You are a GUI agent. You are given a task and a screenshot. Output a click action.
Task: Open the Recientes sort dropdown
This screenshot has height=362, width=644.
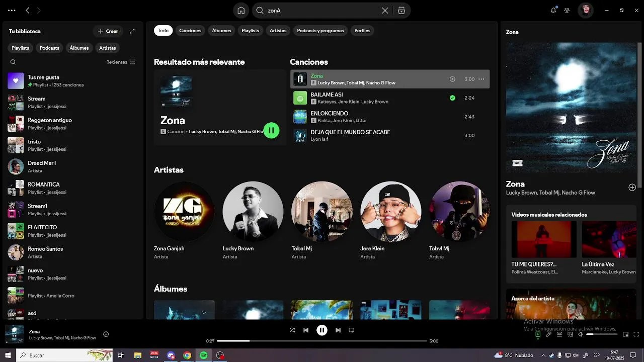point(121,62)
